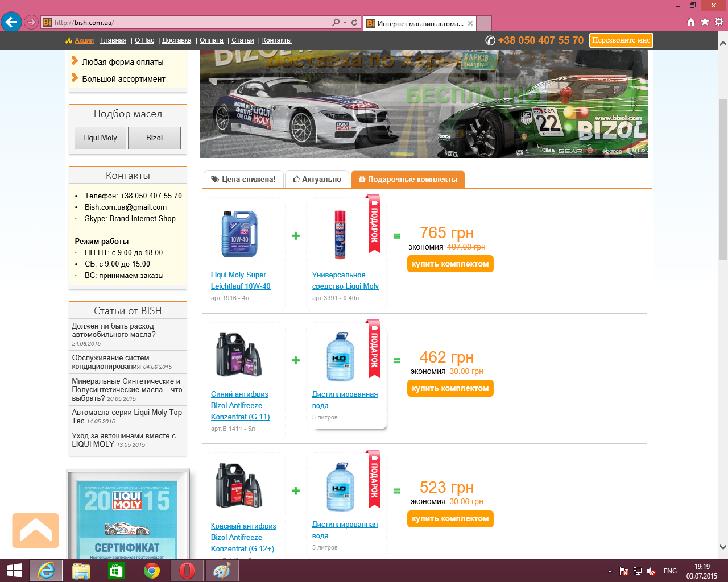Open Favorites star icon

coord(705,22)
